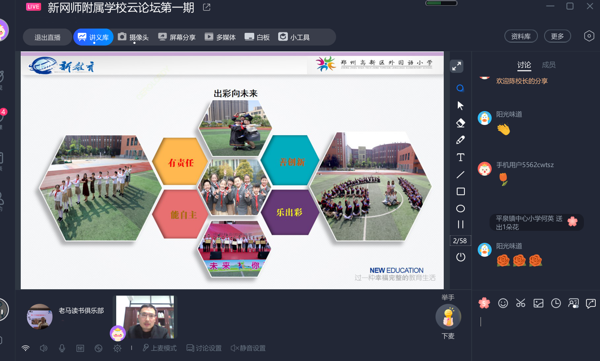The image size is (600, 361).
Task: Toggle 静音设置 mute settings
Action: pos(248,348)
